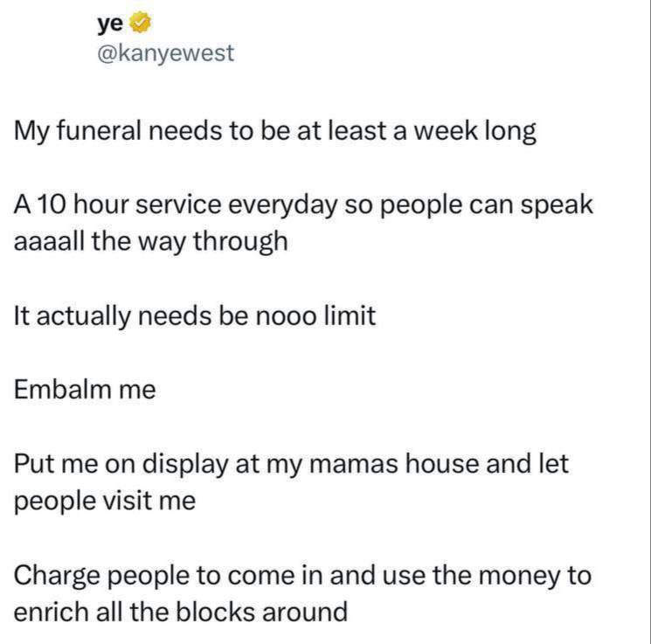
Task: Click the "Charge people to come in" line
Action: coord(302,575)
